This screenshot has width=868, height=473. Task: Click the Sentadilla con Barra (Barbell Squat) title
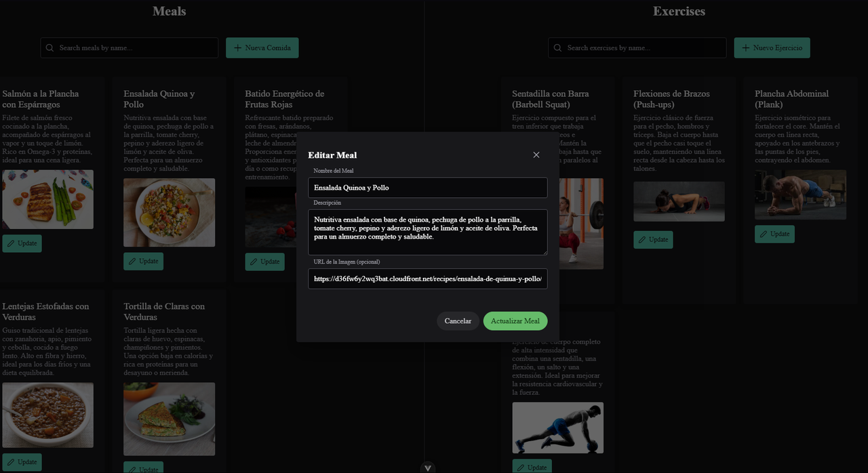[551, 99]
